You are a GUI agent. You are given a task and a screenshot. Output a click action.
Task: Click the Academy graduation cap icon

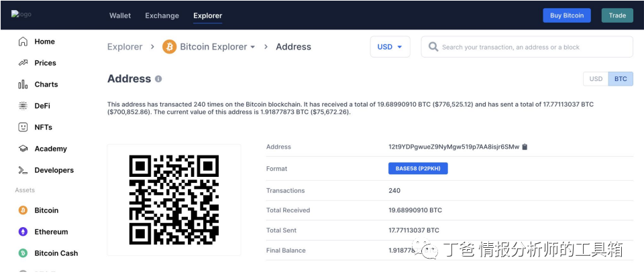coord(23,149)
